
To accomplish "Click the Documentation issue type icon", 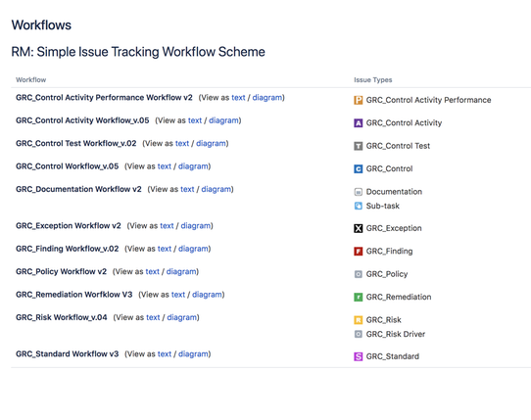I will point(358,192).
